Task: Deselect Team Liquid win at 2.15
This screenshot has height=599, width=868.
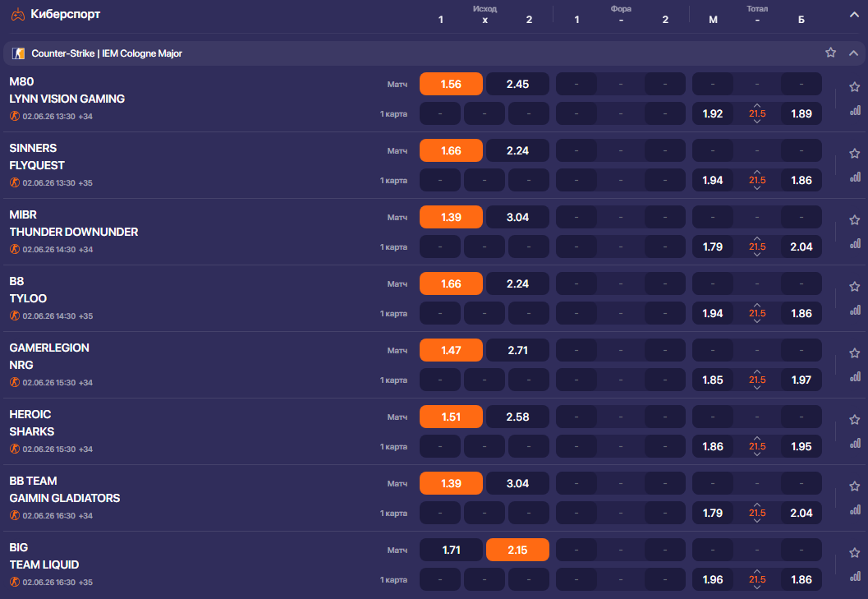Action: tap(517, 550)
